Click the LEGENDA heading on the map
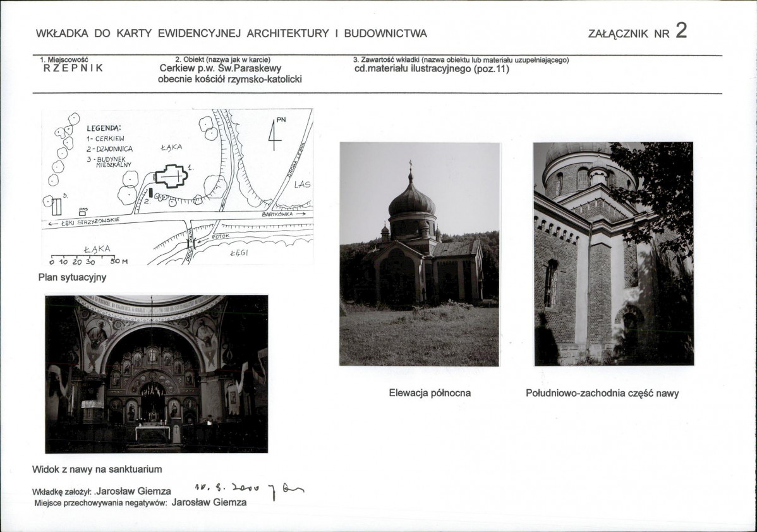 [x=104, y=128]
